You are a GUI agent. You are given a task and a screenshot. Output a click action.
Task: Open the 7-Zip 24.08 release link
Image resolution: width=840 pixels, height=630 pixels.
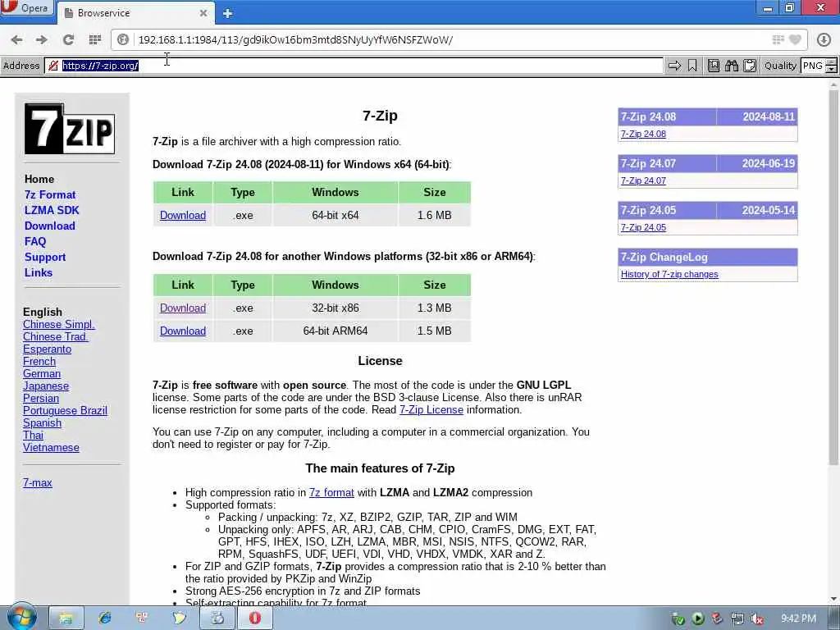(x=643, y=134)
